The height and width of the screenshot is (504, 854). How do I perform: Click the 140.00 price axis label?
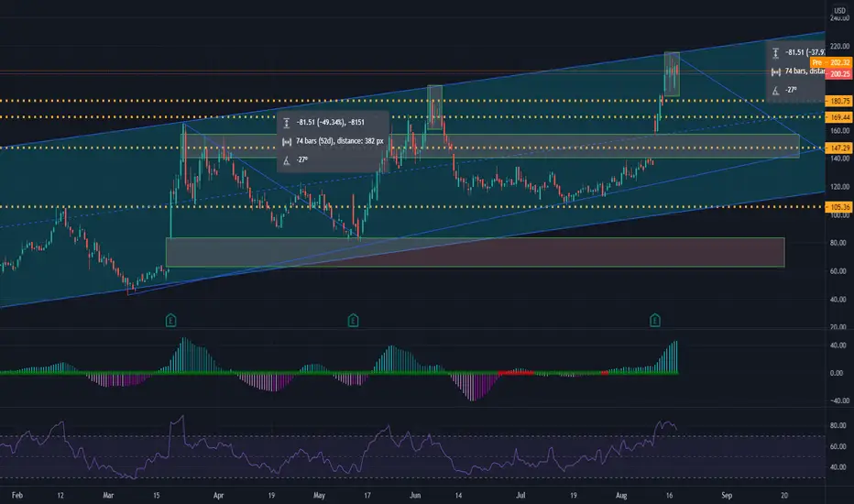pyautogui.click(x=839, y=159)
